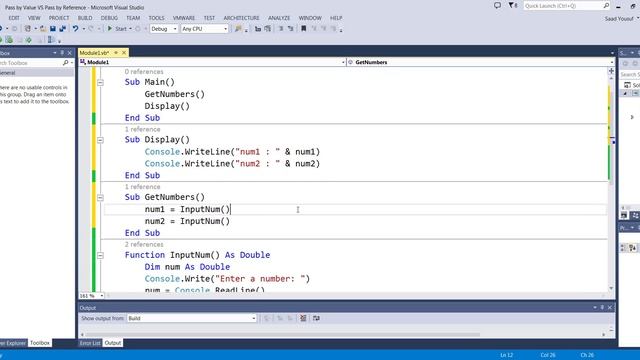The height and width of the screenshot is (360, 640).
Task: Click the Save icon in the toolbar
Action: (53, 29)
